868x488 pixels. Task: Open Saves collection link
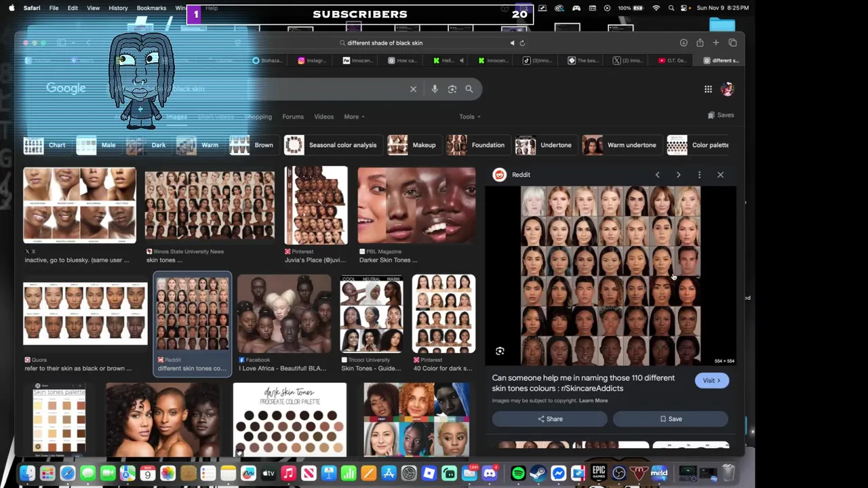pyautogui.click(x=721, y=115)
